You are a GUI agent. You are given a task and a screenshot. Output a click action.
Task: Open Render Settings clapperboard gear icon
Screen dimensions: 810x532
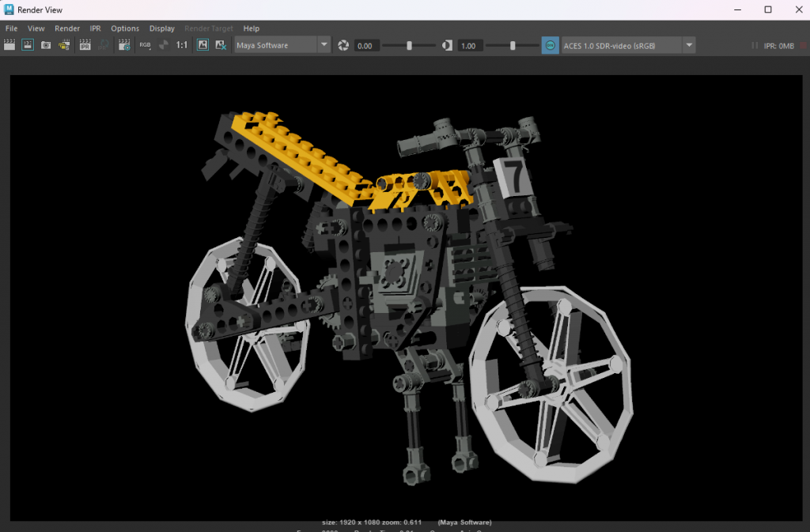pyautogui.click(x=124, y=46)
